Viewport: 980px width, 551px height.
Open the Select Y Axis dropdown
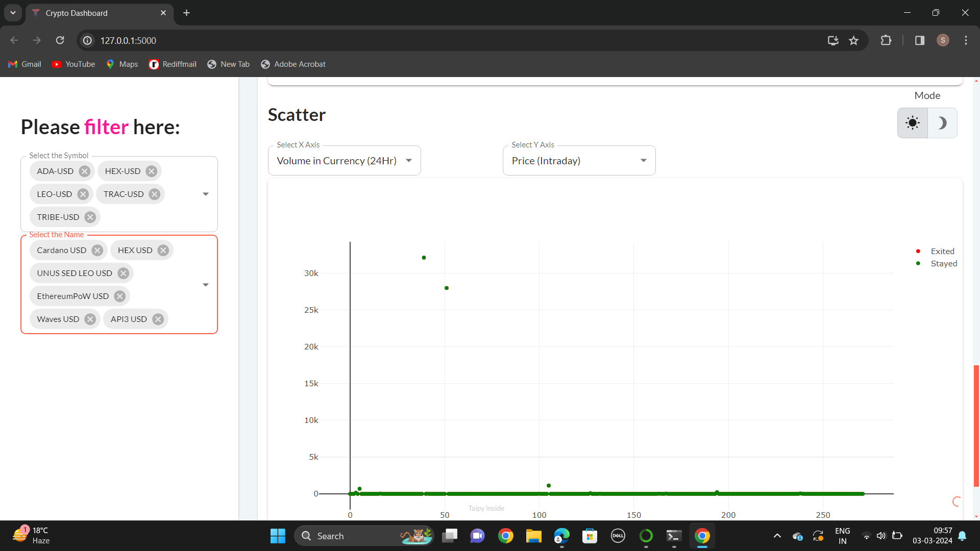(x=579, y=161)
